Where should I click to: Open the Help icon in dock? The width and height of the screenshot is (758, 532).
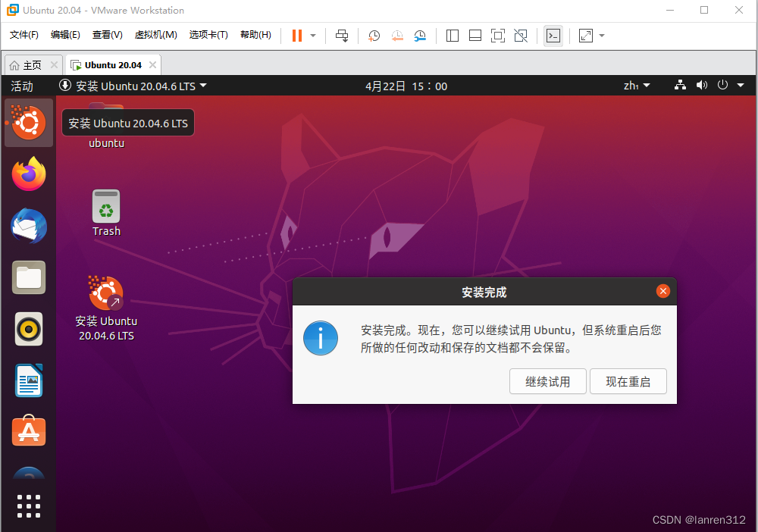pos(29,474)
